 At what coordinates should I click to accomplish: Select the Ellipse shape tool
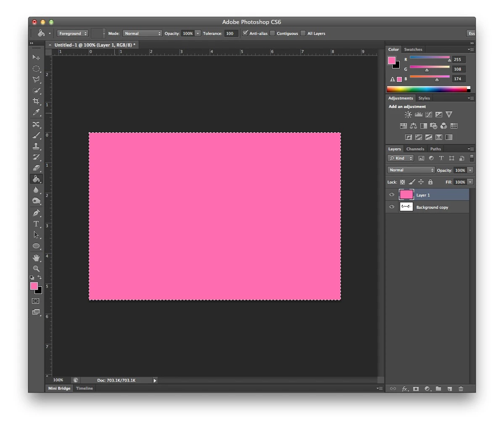(x=36, y=246)
